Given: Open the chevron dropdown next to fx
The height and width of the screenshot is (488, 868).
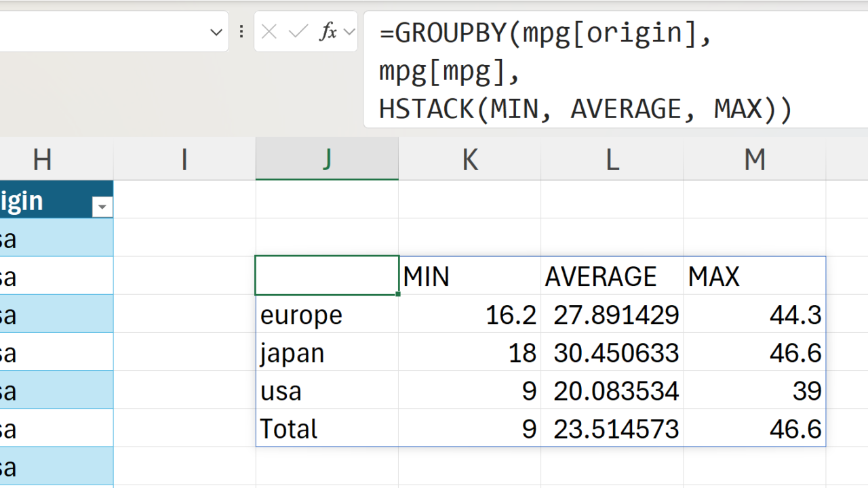Looking at the screenshot, I should 349,32.
